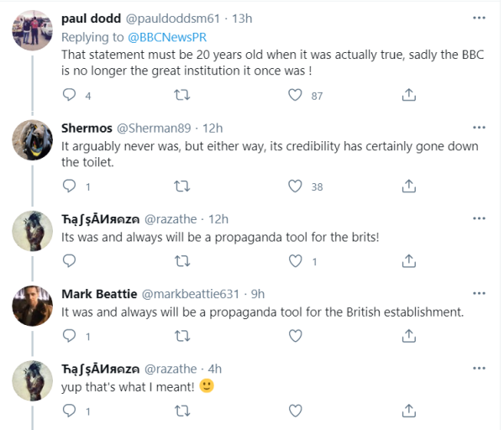The image size is (504, 430).
Task: Retweet Shermos's tweet
Action: (x=181, y=186)
